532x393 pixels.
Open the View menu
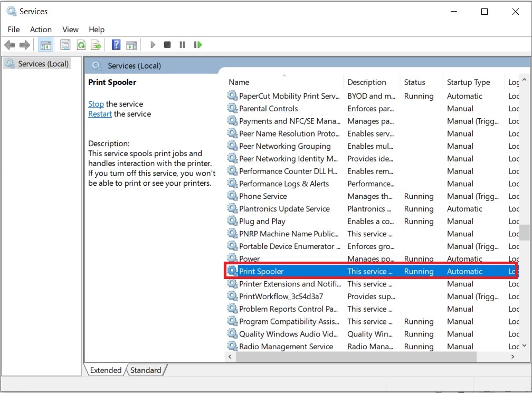pos(70,30)
